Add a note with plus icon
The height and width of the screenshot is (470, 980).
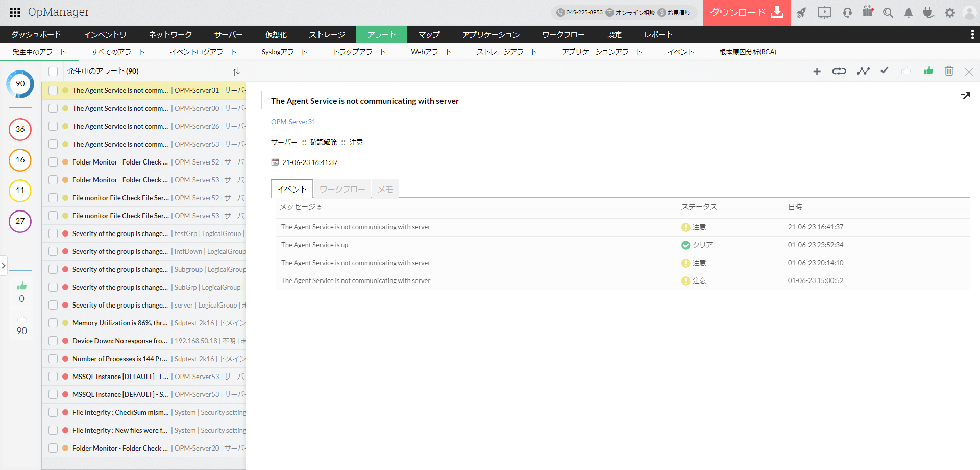pos(817,72)
